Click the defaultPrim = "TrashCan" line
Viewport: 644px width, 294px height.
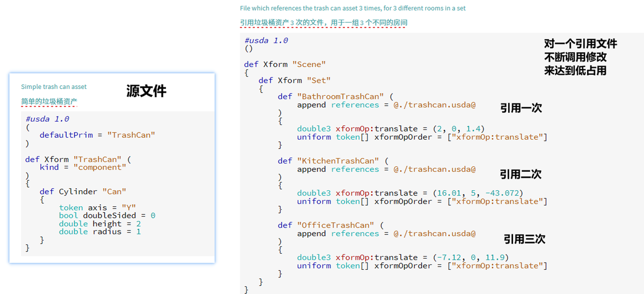97,135
